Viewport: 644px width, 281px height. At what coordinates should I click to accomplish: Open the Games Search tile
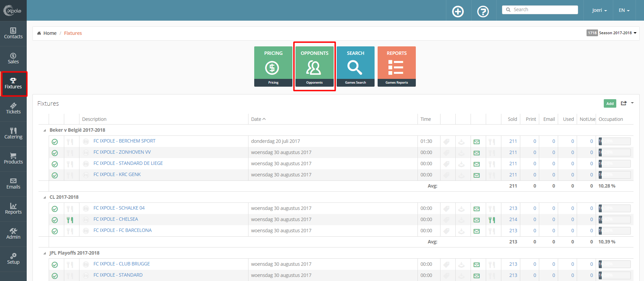pos(356,66)
